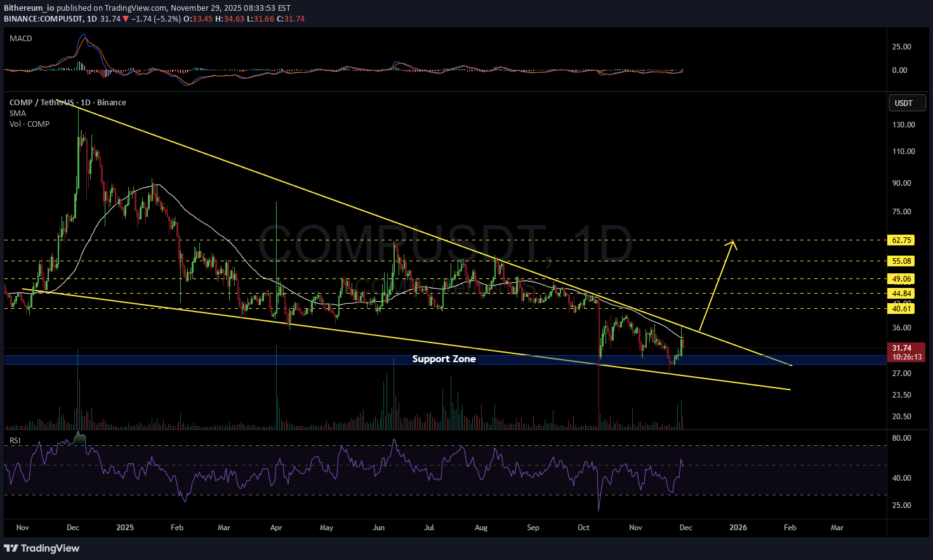Viewport: 933px width, 560px height.
Task: Click the 49.06 price level tag
Action: click(901, 279)
